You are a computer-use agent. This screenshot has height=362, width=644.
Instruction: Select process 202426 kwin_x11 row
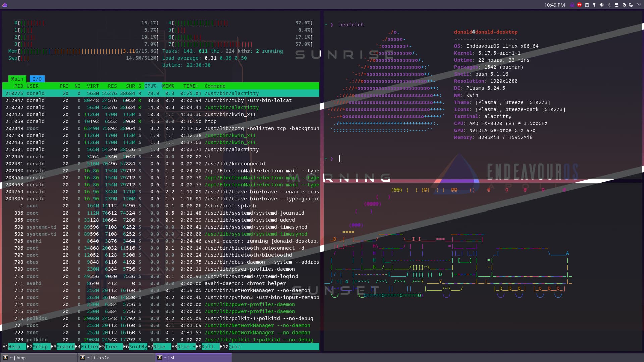[x=161, y=114]
